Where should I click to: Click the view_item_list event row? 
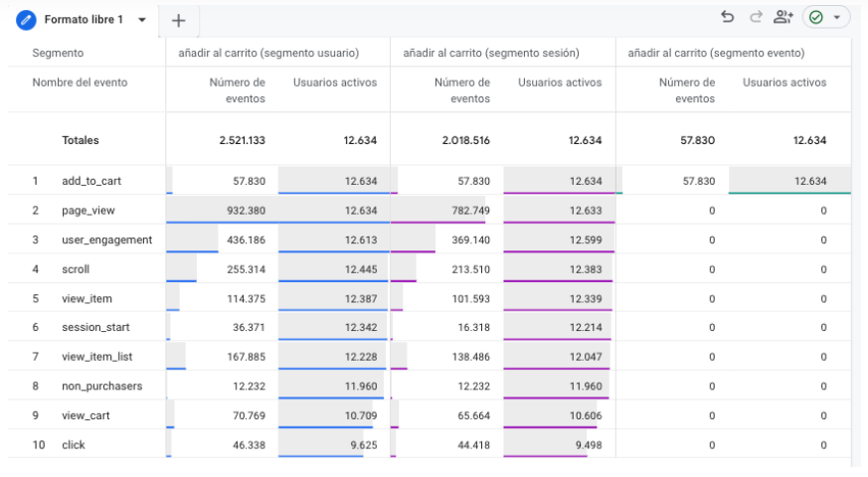pyautogui.click(x=429, y=357)
